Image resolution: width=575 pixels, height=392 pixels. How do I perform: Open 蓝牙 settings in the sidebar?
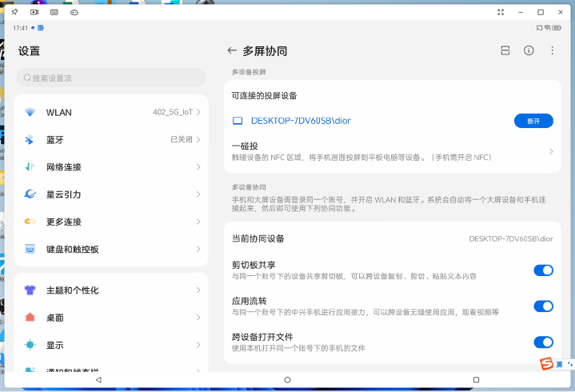pyautogui.click(x=111, y=139)
